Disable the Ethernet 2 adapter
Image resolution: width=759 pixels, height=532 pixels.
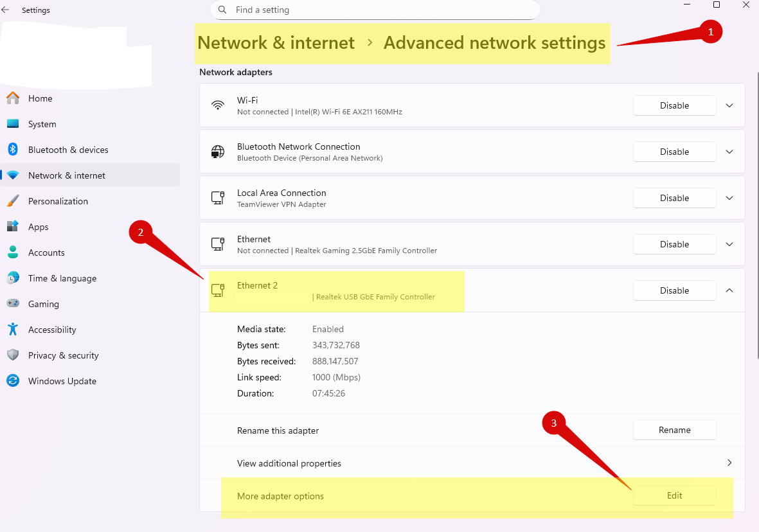[674, 290]
